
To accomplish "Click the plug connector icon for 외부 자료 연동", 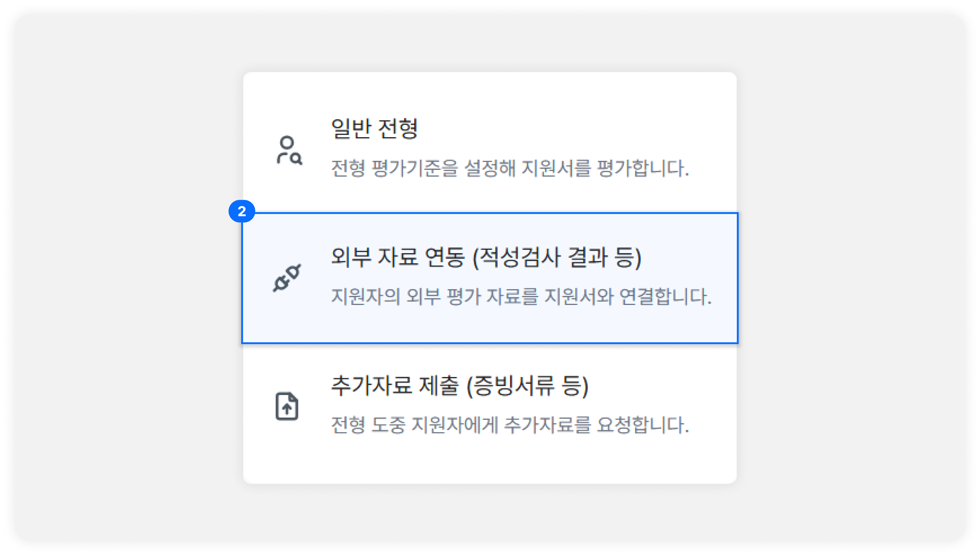I will (x=287, y=278).
